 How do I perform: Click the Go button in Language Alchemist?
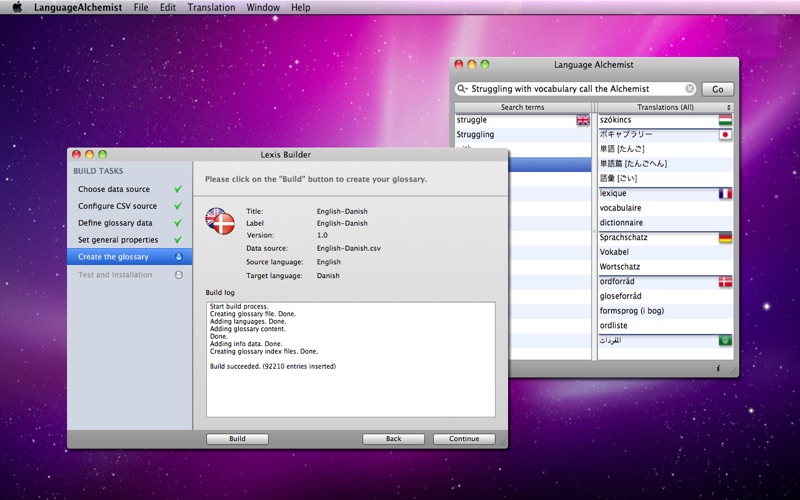click(717, 89)
